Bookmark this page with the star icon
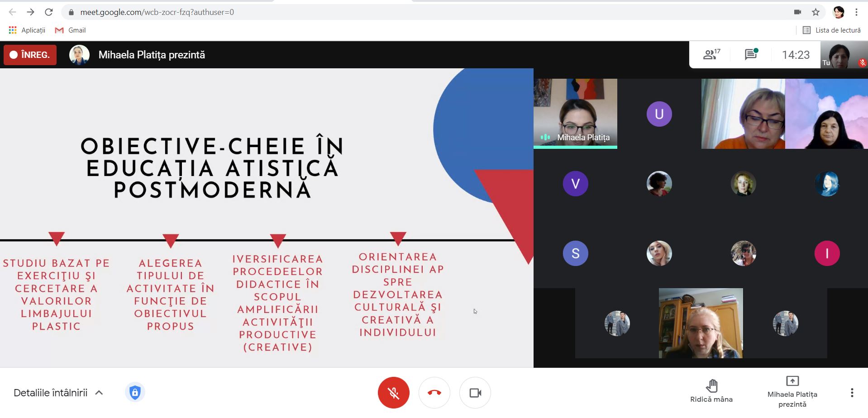 tap(816, 12)
